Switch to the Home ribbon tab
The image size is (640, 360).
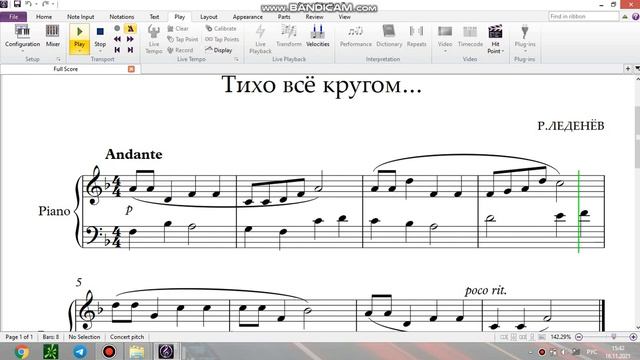click(x=44, y=17)
